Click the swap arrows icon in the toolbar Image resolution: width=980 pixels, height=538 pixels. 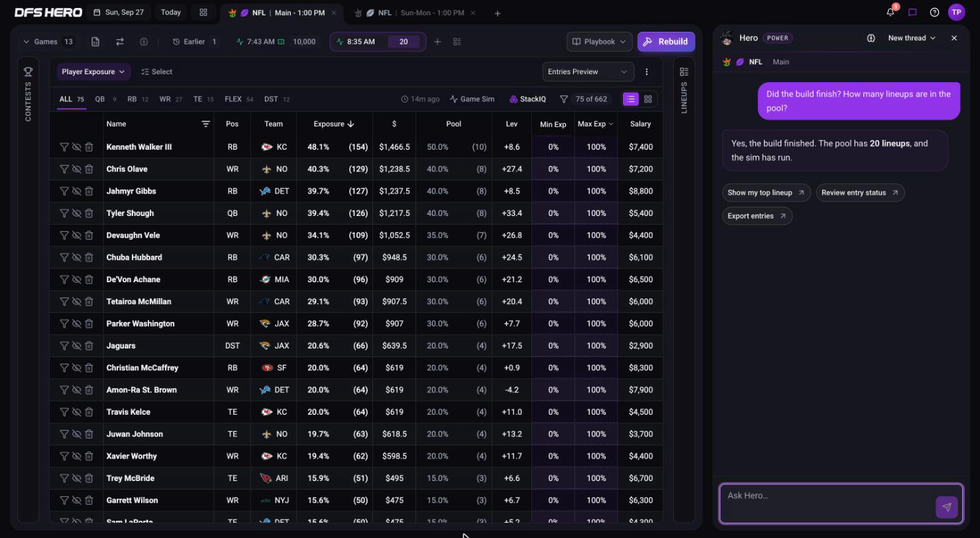[120, 42]
